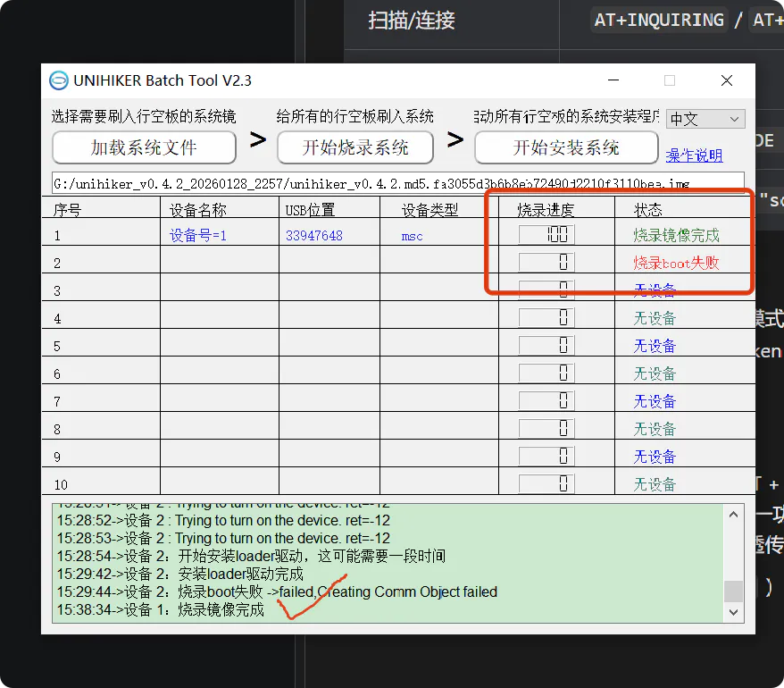Screen dimensions: 784x688
Task: Click log line 开始安装loader驱动
Action: point(251,556)
